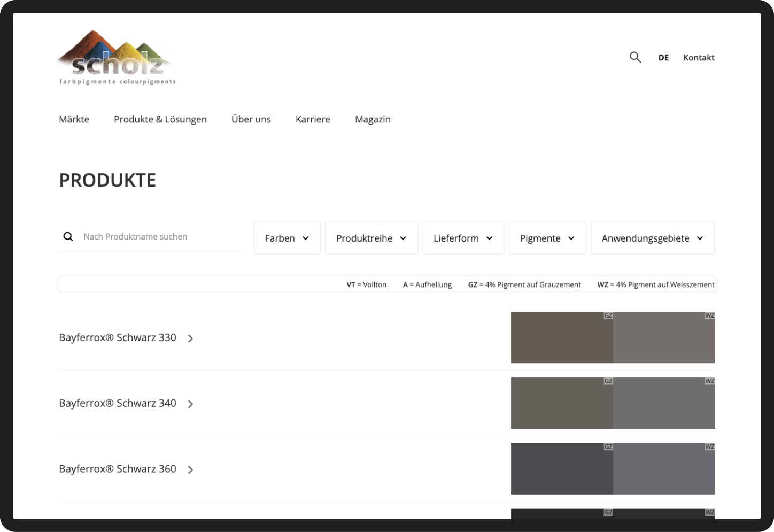Click arrow next to Bayferrox Schwarz 360
The image size is (774, 532).
click(190, 470)
